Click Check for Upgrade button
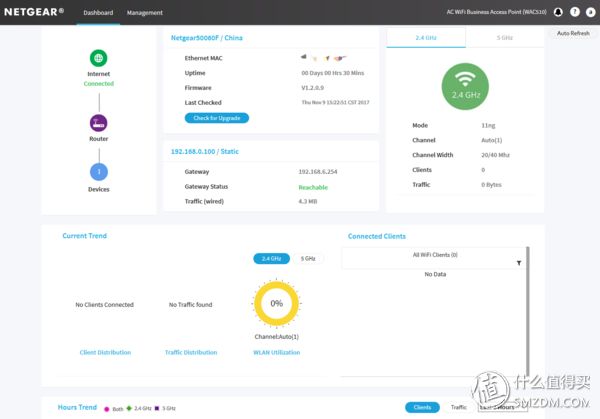Screen dimensions: 600x419 click(217, 118)
